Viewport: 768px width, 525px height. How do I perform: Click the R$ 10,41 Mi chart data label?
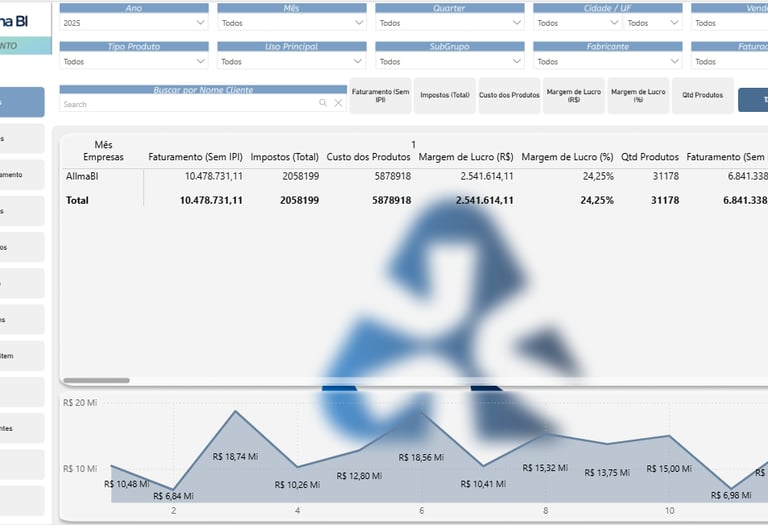point(483,484)
